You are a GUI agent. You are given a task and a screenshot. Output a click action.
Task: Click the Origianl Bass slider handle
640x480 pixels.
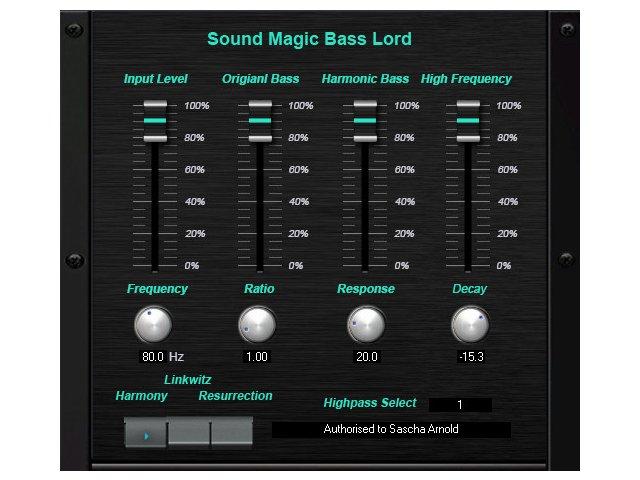click(260, 121)
